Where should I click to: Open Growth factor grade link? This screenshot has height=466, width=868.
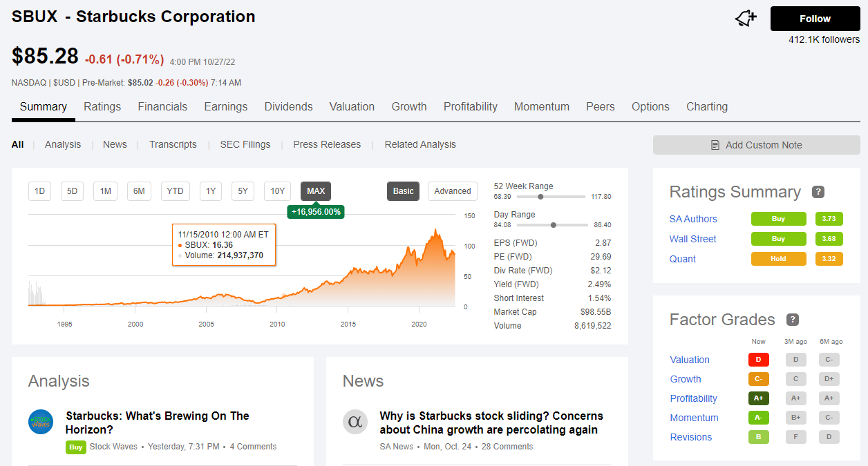coord(686,379)
